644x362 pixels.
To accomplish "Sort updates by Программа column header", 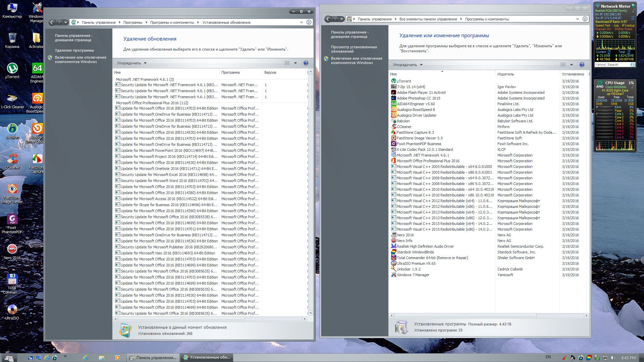I will click(240, 72).
